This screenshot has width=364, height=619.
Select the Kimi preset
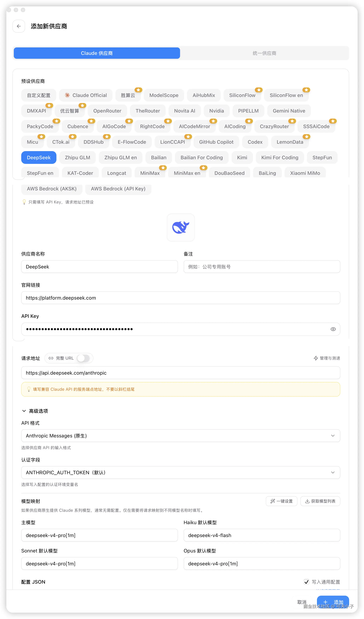click(242, 157)
